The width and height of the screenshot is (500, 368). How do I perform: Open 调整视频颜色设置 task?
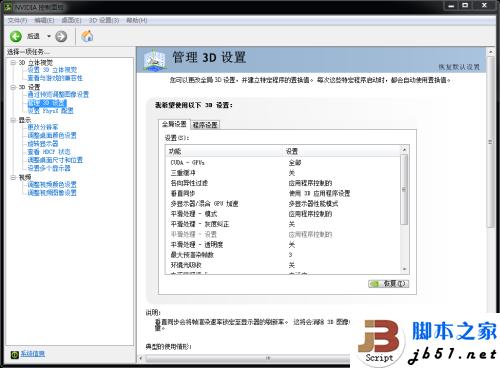pyautogui.click(x=52, y=184)
